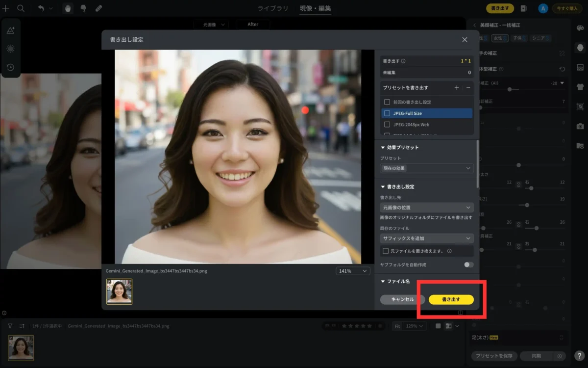
Task: Click the 今すぐ購入 button
Action: 566,8
